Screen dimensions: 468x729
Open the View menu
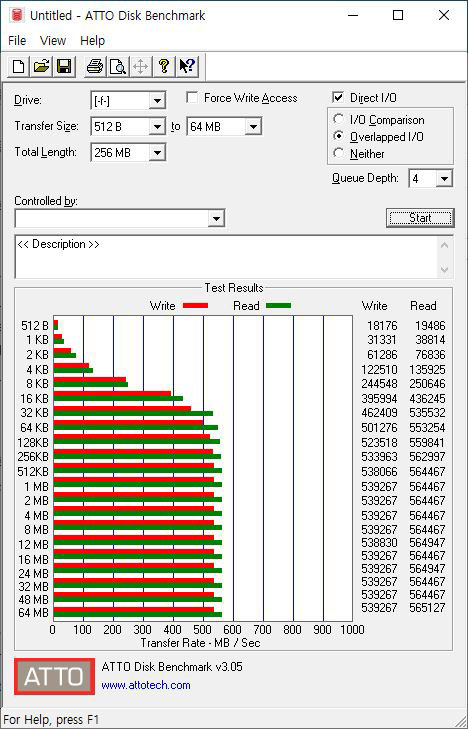(x=53, y=40)
